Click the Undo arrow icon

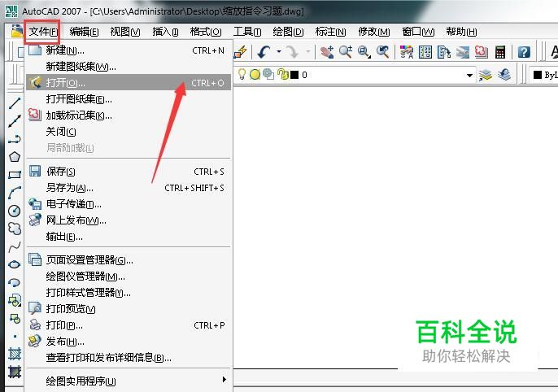(x=264, y=52)
